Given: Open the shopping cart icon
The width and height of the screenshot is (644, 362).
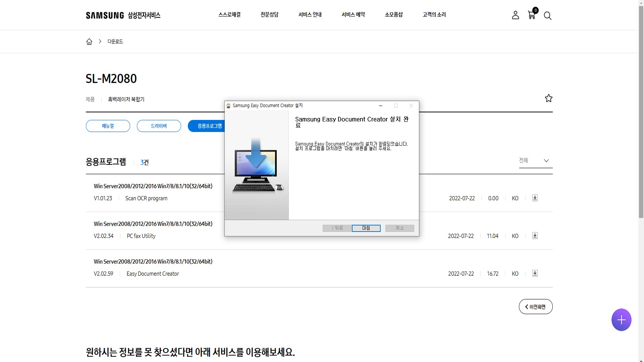Looking at the screenshot, I should coord(532,14).
